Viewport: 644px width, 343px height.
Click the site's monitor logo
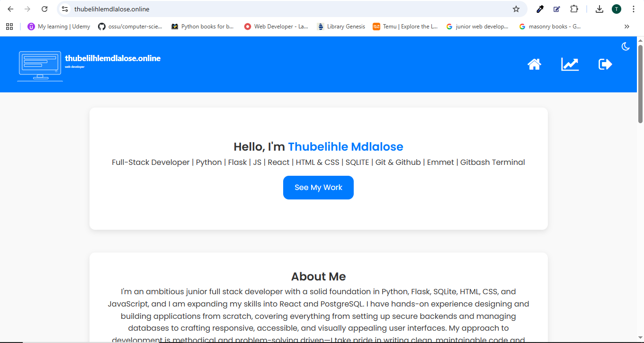pos(40,66)
